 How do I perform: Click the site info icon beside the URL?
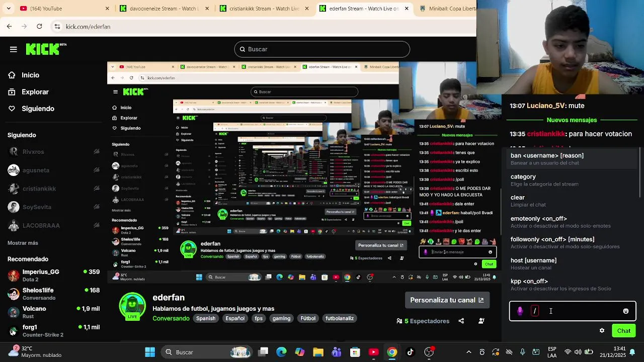(57, 27)
